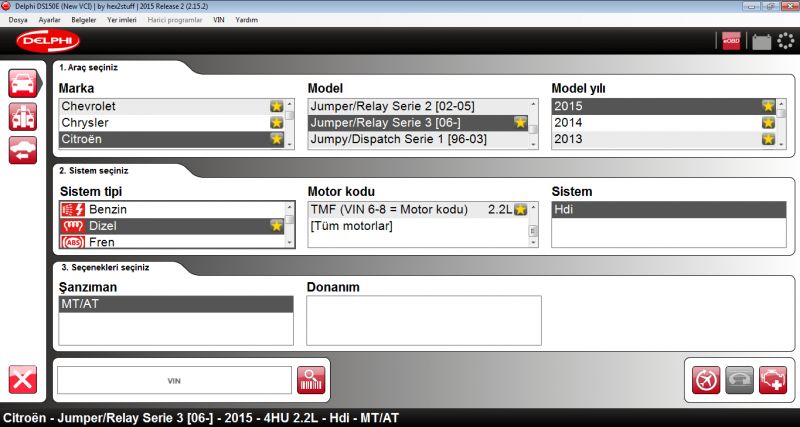The height and width of the screenshot is (427, 800).
Task: Toggle favorite star for Chrysler
Action: [x=276, y=122]
